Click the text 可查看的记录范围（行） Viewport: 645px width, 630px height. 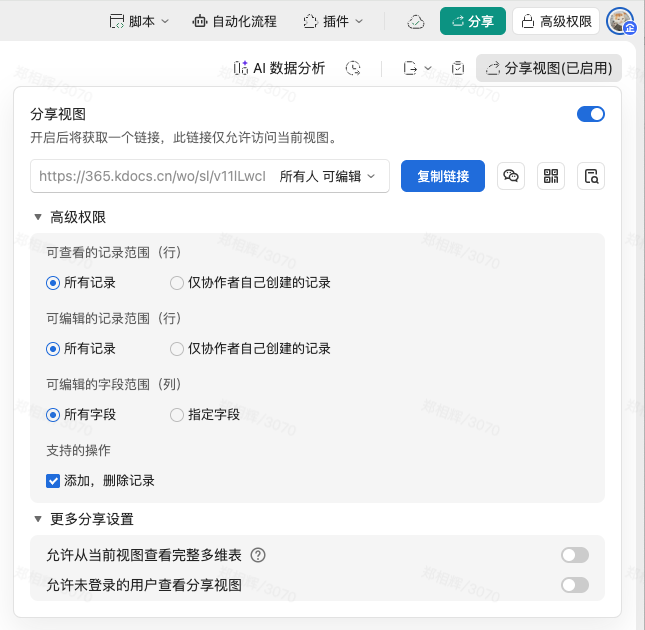[x=114, y=252]
